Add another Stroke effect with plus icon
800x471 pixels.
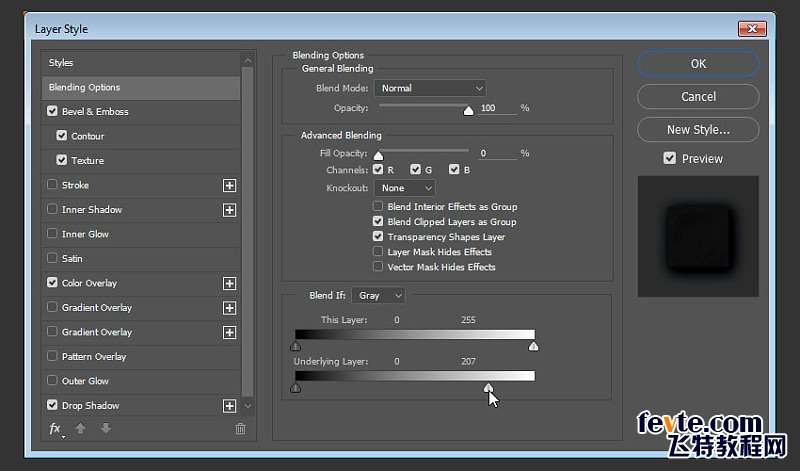click(230, 185)
